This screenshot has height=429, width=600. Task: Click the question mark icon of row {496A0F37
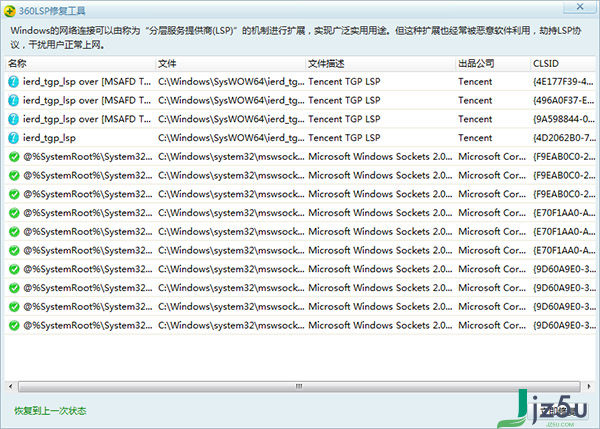13,100
